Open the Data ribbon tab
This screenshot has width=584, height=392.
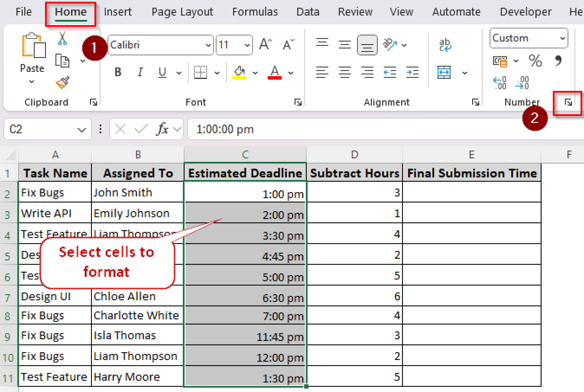pos(308,12)
